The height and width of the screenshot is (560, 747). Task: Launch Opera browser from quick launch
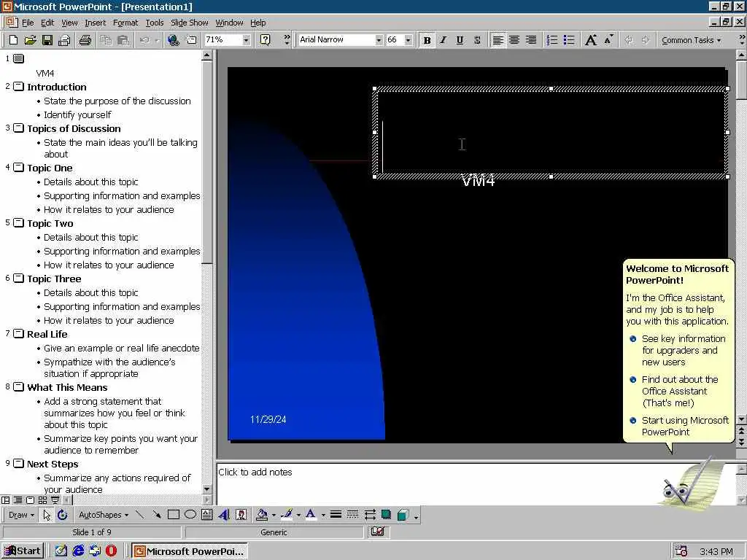tap(111, 551)
